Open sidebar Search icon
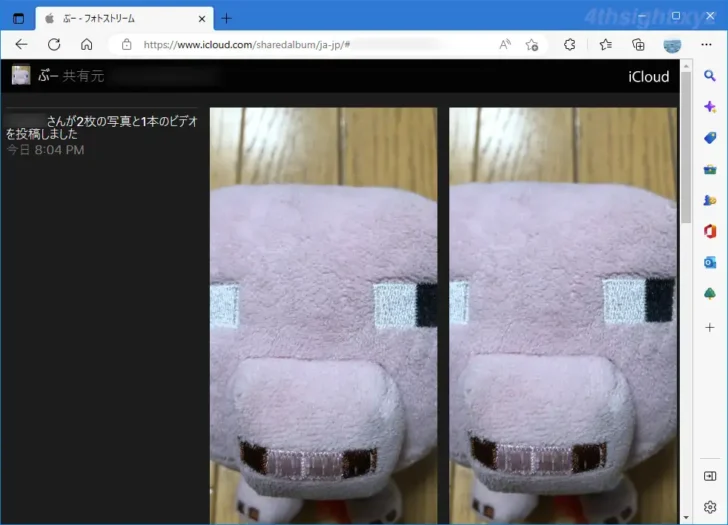Viewport: 728px width, 525px height. (x=709, y=76)
